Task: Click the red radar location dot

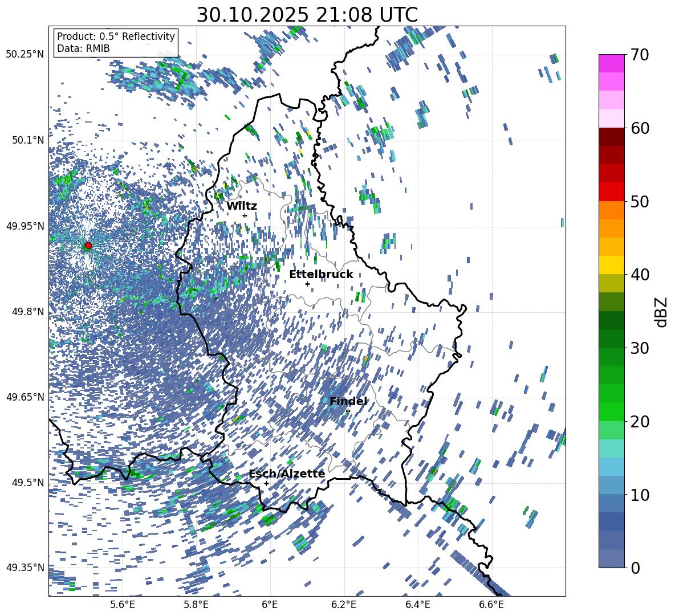Action: (x=88, y=246)
